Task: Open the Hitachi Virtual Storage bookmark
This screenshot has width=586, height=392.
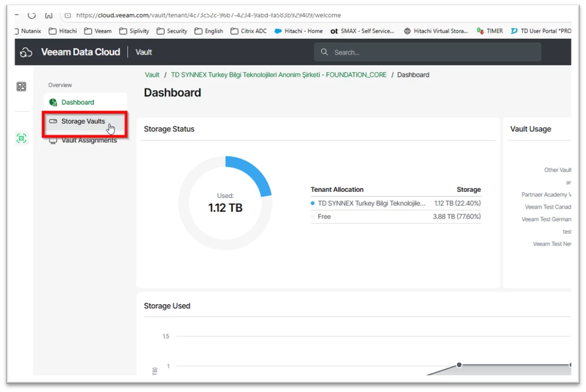Action: [x=436, y=31]
